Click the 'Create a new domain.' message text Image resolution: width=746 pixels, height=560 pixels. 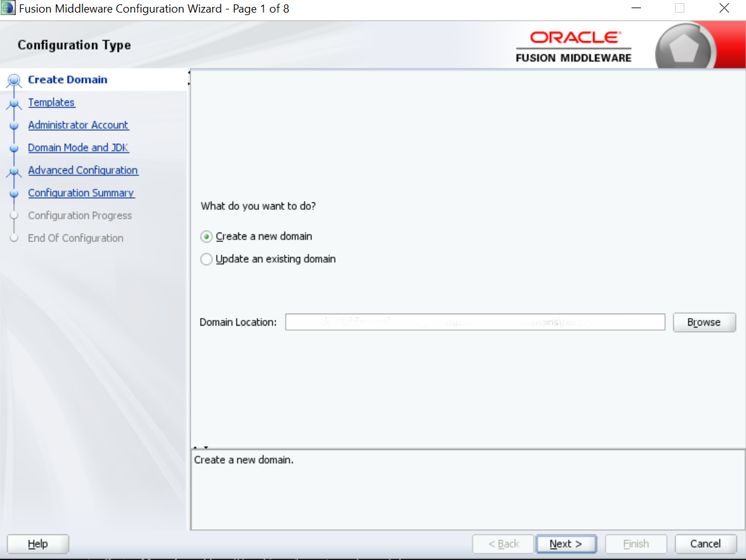pyautogui.click(x=243, y=460)
